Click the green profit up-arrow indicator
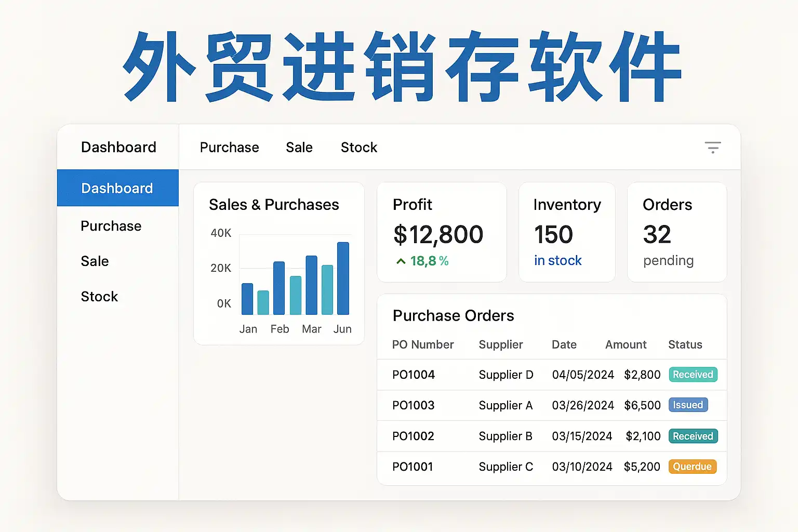Image resolution: width=798 pixels, height=532 pixels. coord(401,261)
